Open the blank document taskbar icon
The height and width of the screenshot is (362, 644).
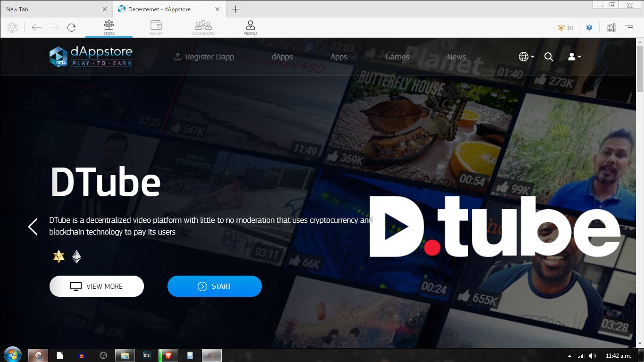[60, 356]
